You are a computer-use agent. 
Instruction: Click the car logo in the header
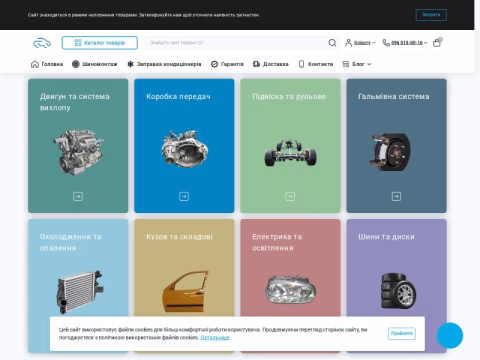(42, 43)
